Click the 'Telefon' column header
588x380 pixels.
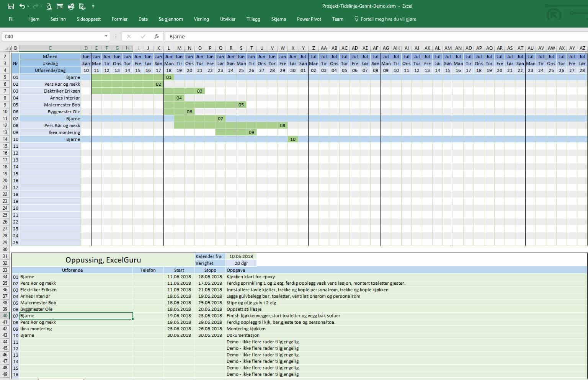[148, 270]
